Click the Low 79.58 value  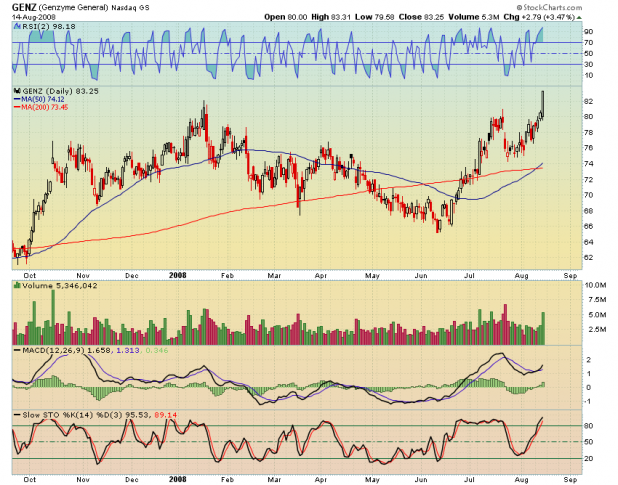coord(374,17)
